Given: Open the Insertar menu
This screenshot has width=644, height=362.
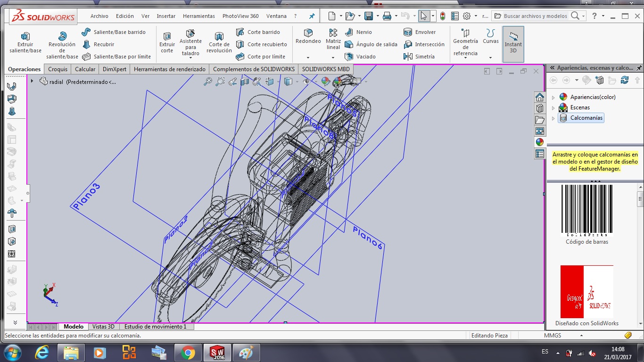Looking at the screenshot, I should 166,16.
